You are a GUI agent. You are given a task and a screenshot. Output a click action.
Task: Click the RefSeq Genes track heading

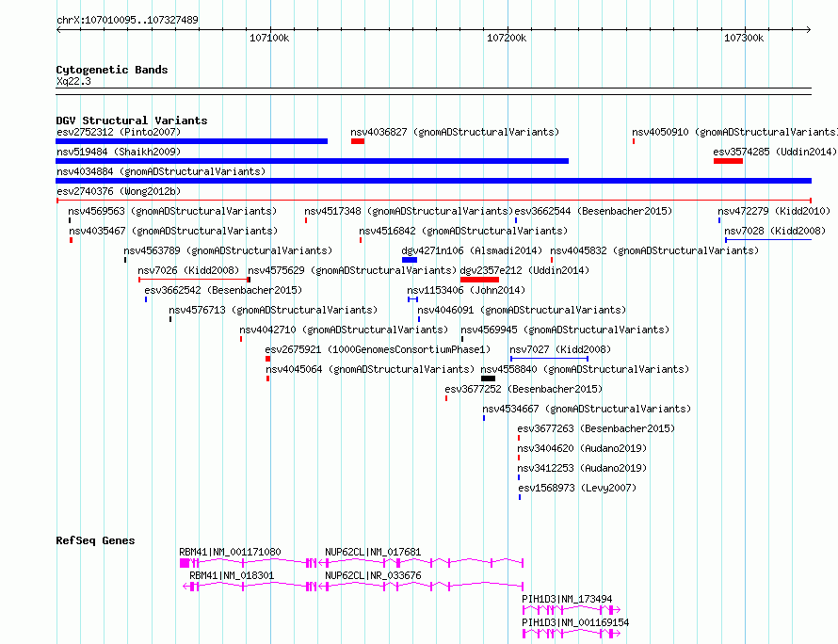click(x=95, y=540)
